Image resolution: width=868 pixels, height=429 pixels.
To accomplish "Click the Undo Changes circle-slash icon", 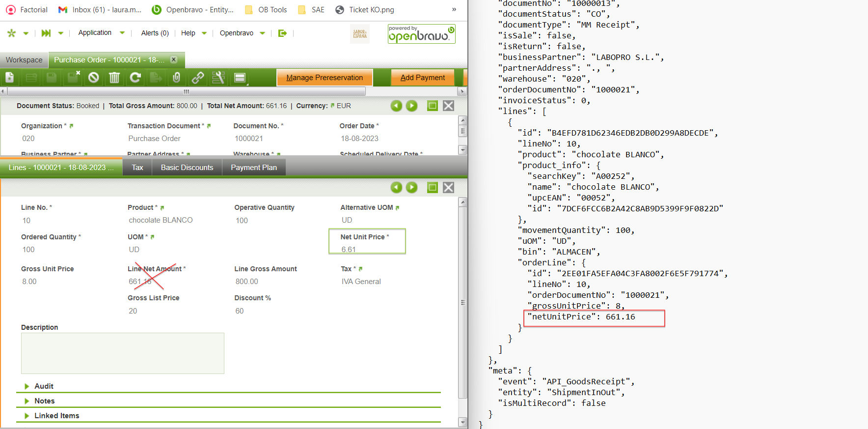I will point(93,78).
